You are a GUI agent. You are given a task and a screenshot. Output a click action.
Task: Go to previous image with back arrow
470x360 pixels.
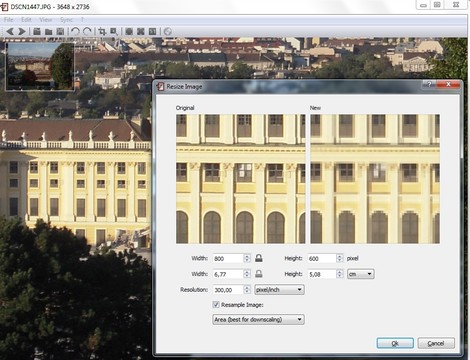(x=10, y=31)
